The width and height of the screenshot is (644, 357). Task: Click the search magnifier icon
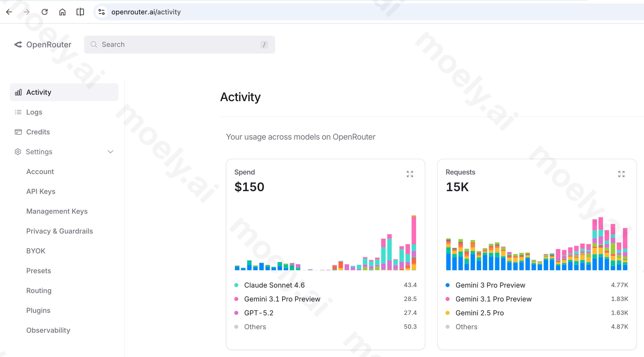pos(94,44)
